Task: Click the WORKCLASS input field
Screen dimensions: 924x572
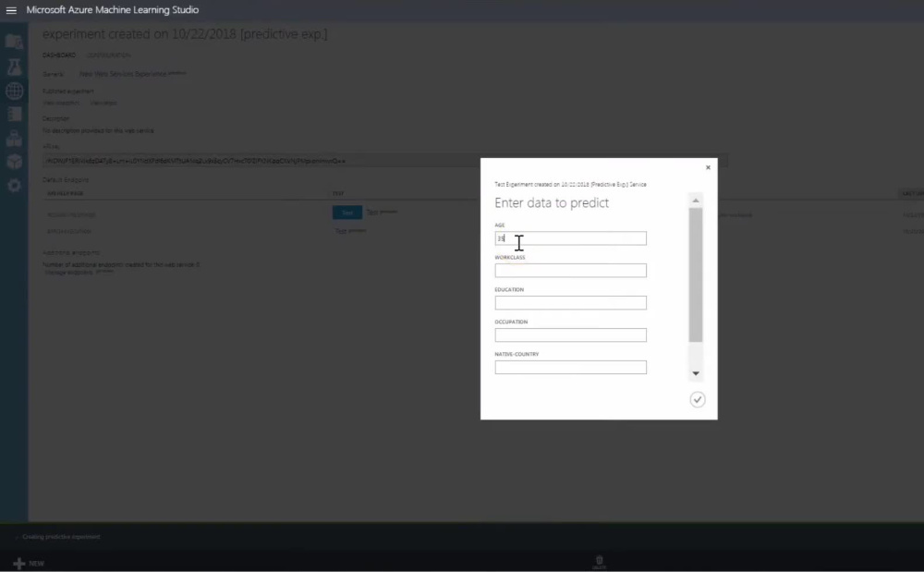Action: [570, 271]
